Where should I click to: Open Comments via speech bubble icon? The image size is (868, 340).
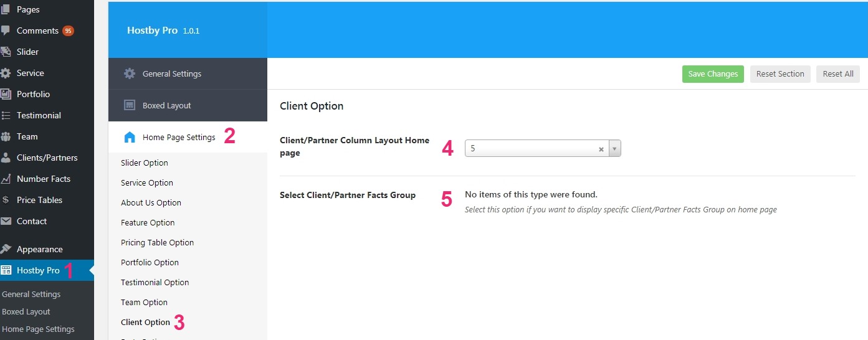click(x=6, y=31)
